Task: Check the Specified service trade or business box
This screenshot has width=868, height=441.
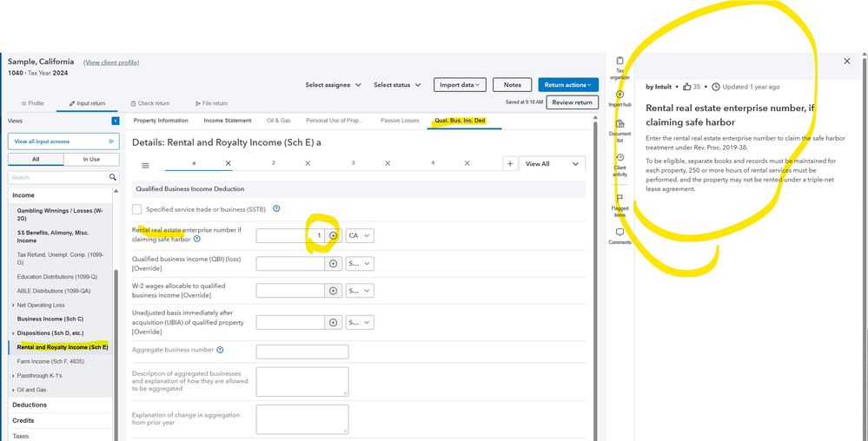Action: [x=137, y=209]
